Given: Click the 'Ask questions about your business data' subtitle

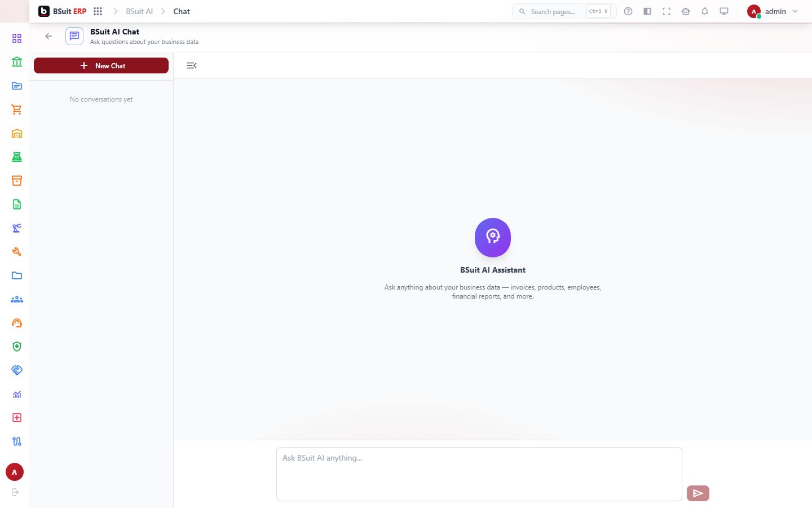Looking at the screenshot, I should 144,42.
